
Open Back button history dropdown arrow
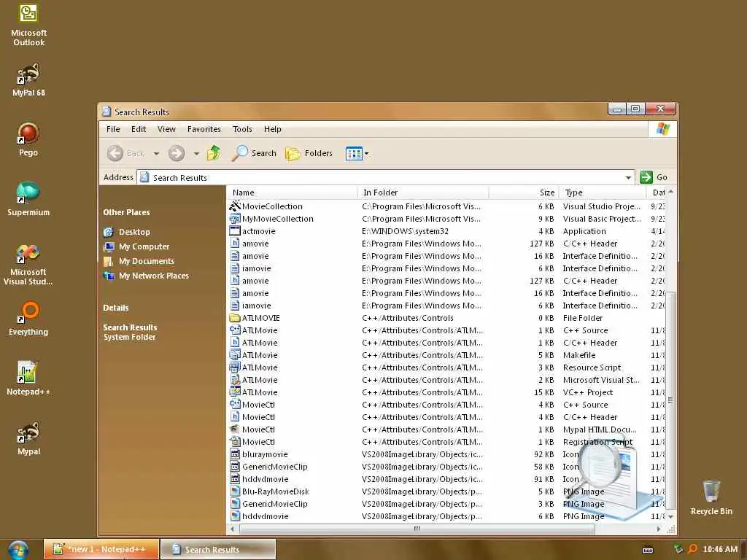(x=156, y=153)
